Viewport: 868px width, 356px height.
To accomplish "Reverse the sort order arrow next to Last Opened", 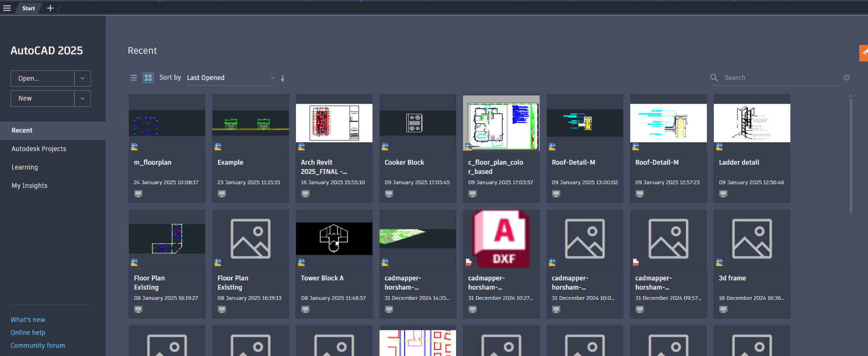I will [x=283, y=78].
